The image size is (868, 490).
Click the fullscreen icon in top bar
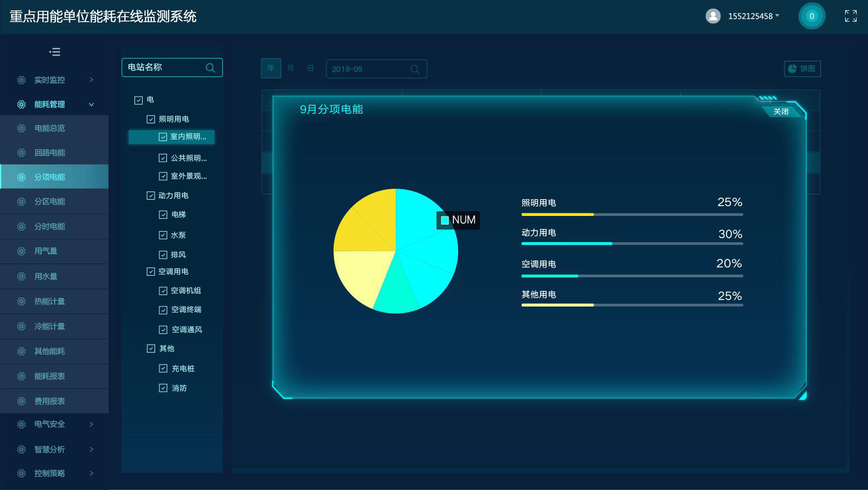(x=851, y=16)
